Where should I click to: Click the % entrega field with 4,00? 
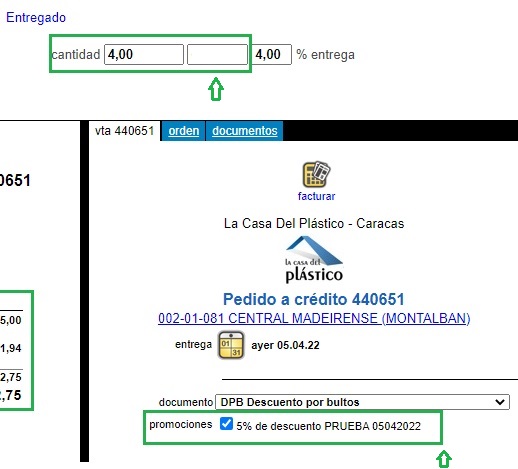coord(272,54)
